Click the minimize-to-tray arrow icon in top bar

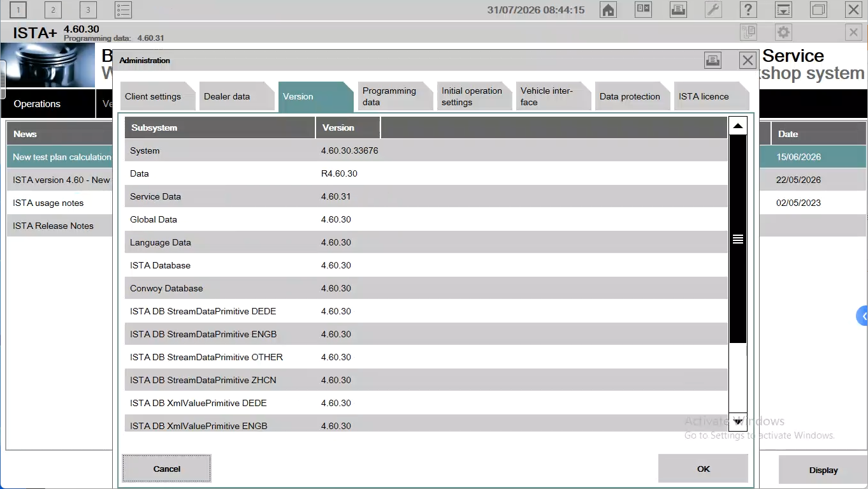point(784,10)
